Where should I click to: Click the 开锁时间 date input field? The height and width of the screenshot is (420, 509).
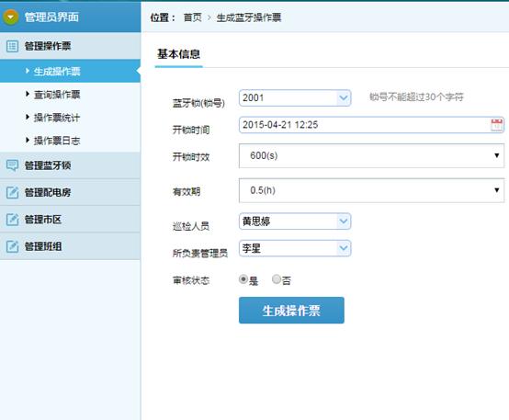[x=371, y=125]
